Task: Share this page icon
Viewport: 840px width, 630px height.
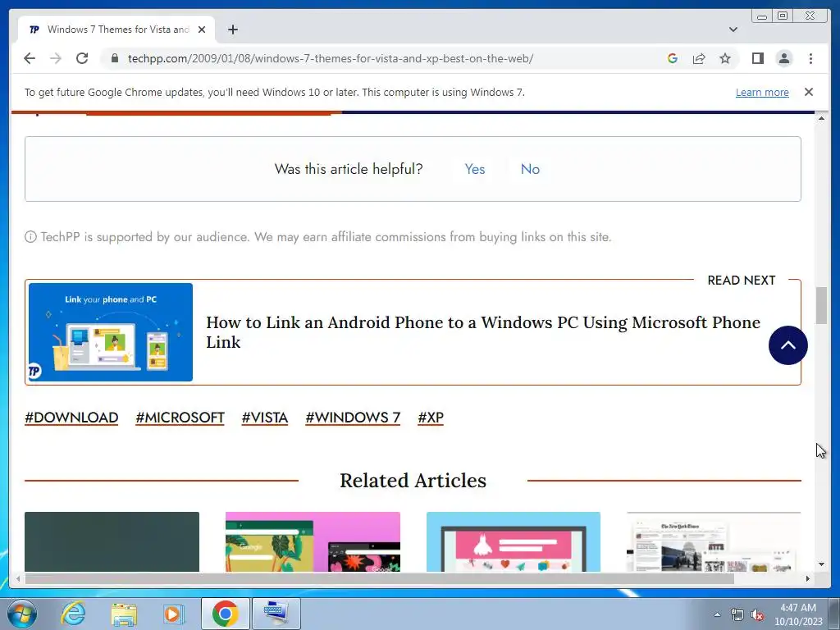Action: pos(699,58)
